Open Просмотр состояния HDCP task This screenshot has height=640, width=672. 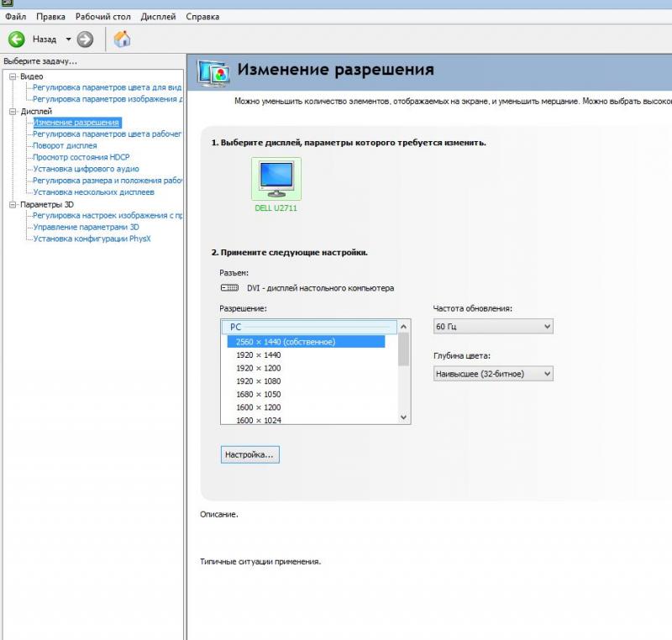[81, 157]
